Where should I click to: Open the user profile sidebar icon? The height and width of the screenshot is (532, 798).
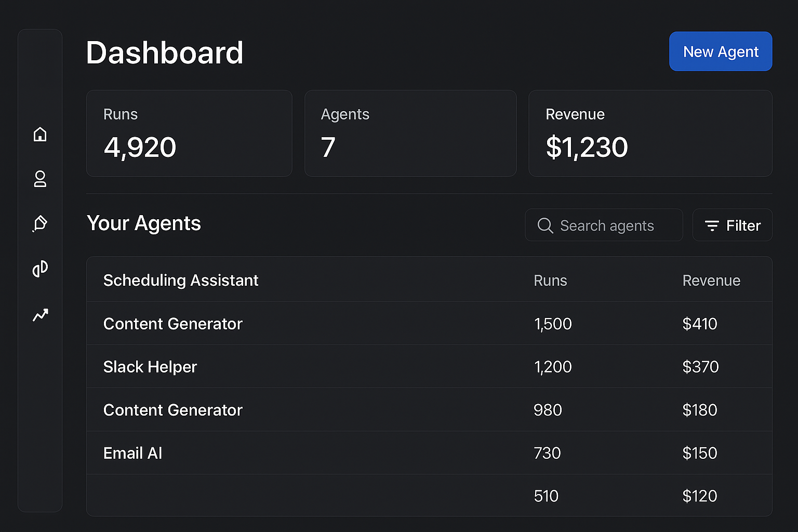(40, 179)
